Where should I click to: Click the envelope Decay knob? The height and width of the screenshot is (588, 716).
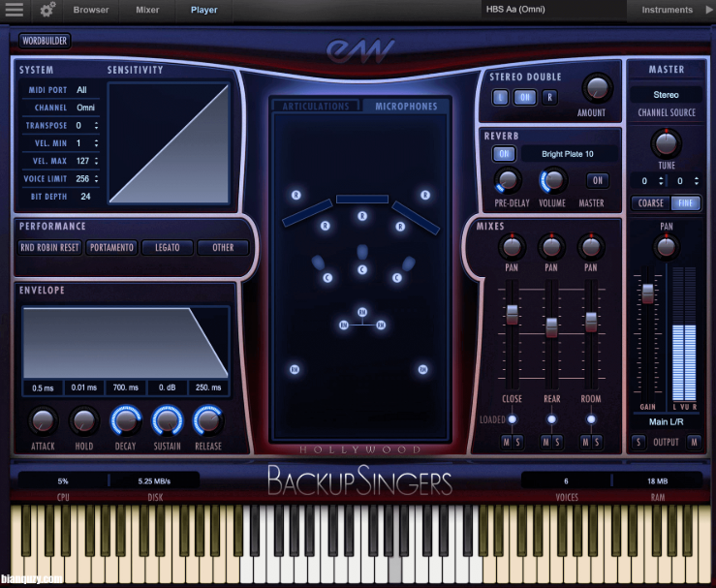point(126,420)
